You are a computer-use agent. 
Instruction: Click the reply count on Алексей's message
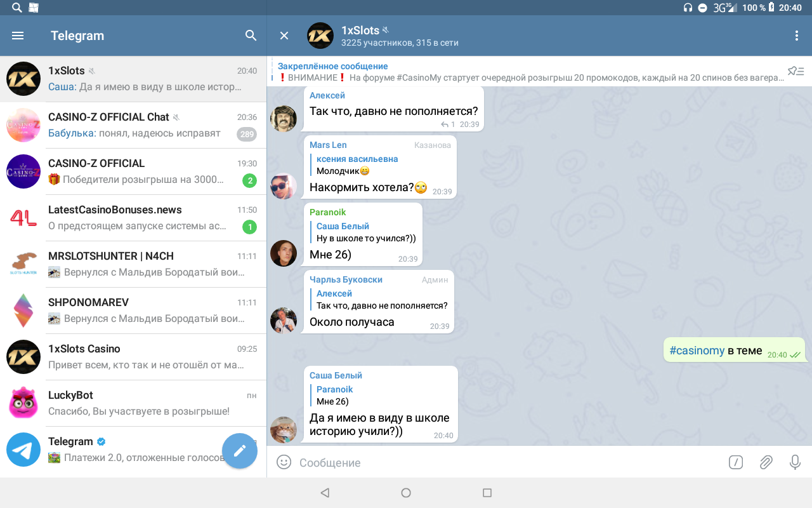(x=449, y=124)
